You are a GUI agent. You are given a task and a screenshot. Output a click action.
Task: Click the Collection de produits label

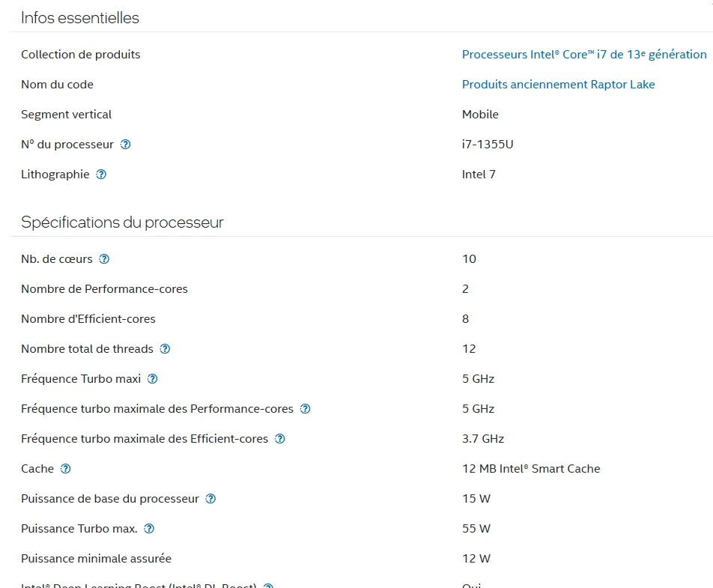pos(80,55)
